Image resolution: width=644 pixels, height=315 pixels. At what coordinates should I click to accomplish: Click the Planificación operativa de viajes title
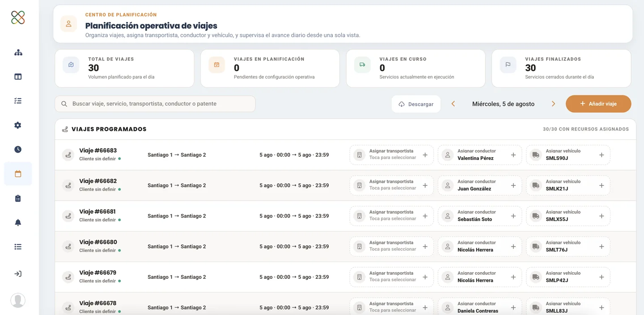coord(151,26)
